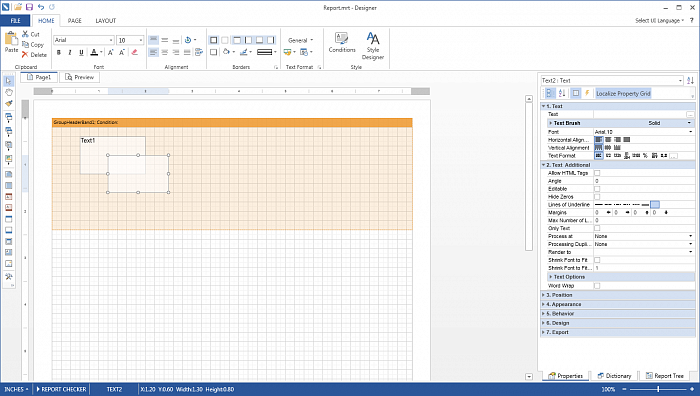700x396 pixels.
Task: Collapse the 2. Text Additional category
Action: coord(543,165)
